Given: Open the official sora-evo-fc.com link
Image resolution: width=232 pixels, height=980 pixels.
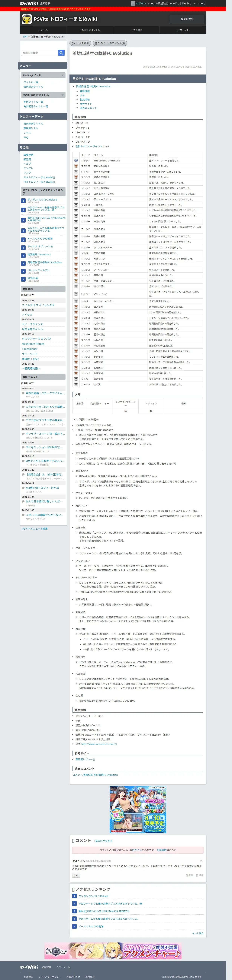Looking at the screenshot, I should click(x=99, y=744).
